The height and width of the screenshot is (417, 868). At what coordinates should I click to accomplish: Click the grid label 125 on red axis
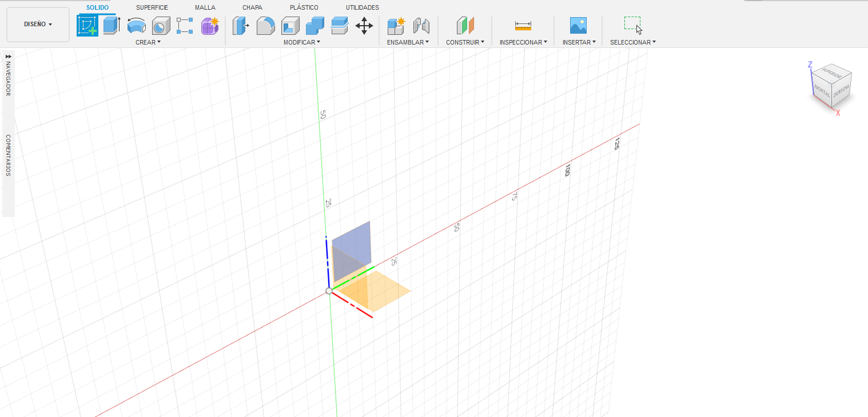pyautogui.click(x=617, y=143)
